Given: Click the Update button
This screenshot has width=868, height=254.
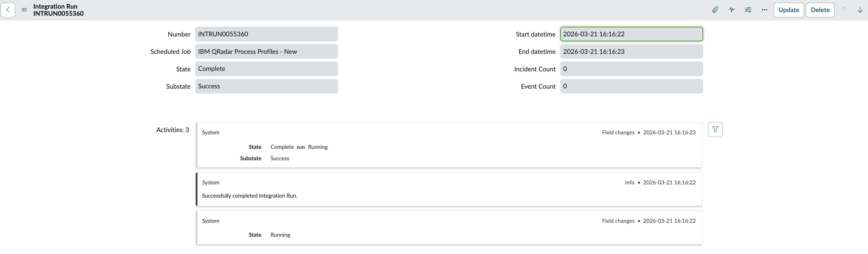Looking at the screenshot, I should (788, 10).
